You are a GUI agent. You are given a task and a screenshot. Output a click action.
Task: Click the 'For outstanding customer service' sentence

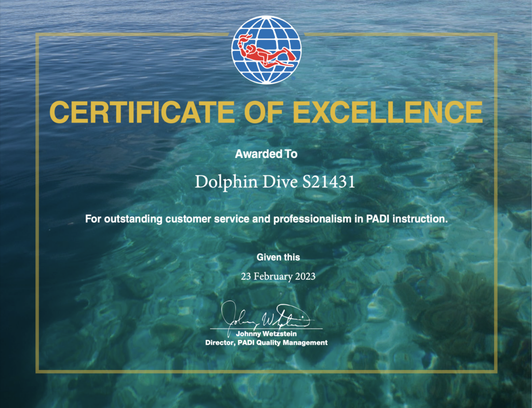267,219
